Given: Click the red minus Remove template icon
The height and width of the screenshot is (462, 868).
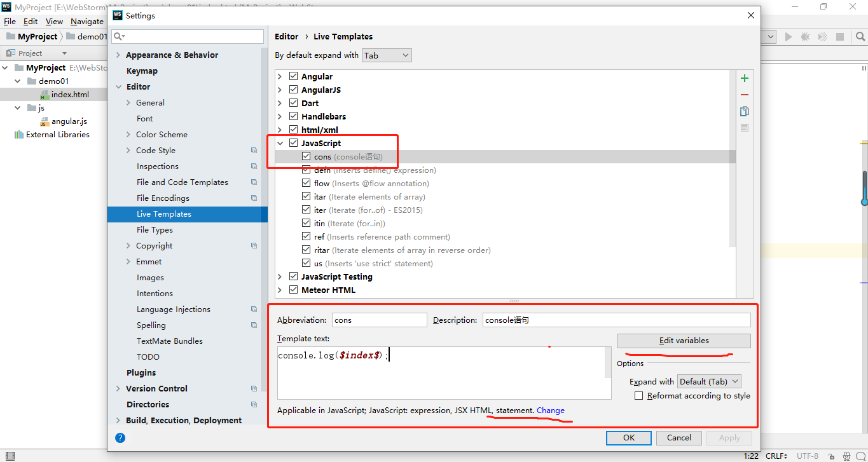Looking at the screenshot, I should tap(745, 95).
